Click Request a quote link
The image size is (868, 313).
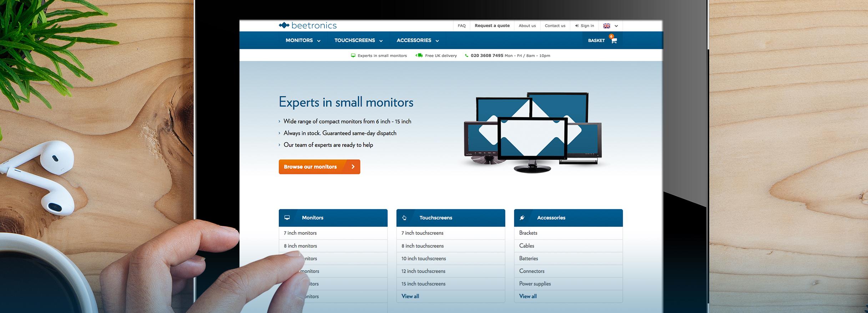(x=492, y=26)
